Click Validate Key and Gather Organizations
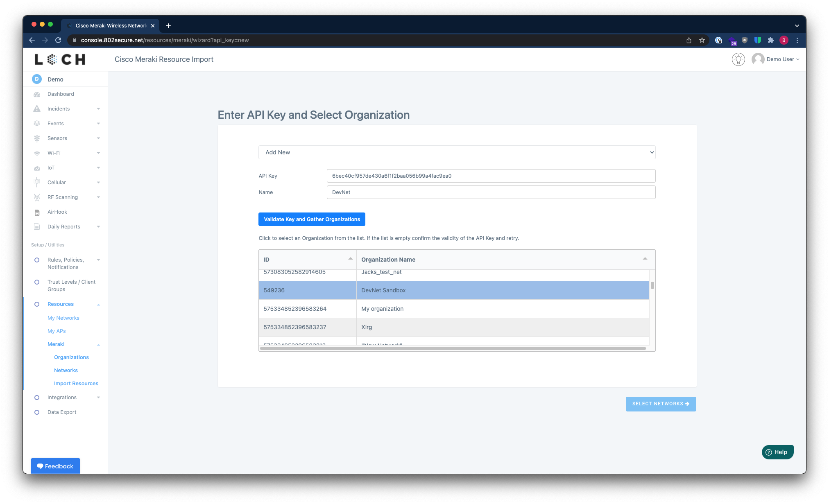The height and width of the screenshot is (504, 829). click(x=312, y=219)
